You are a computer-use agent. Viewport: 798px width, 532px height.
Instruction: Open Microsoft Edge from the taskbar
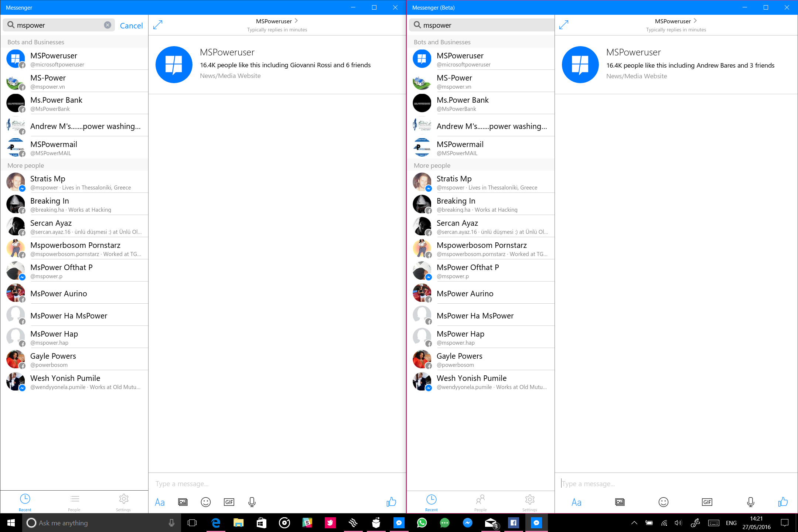pyautogui.click(x=215, y=523)
